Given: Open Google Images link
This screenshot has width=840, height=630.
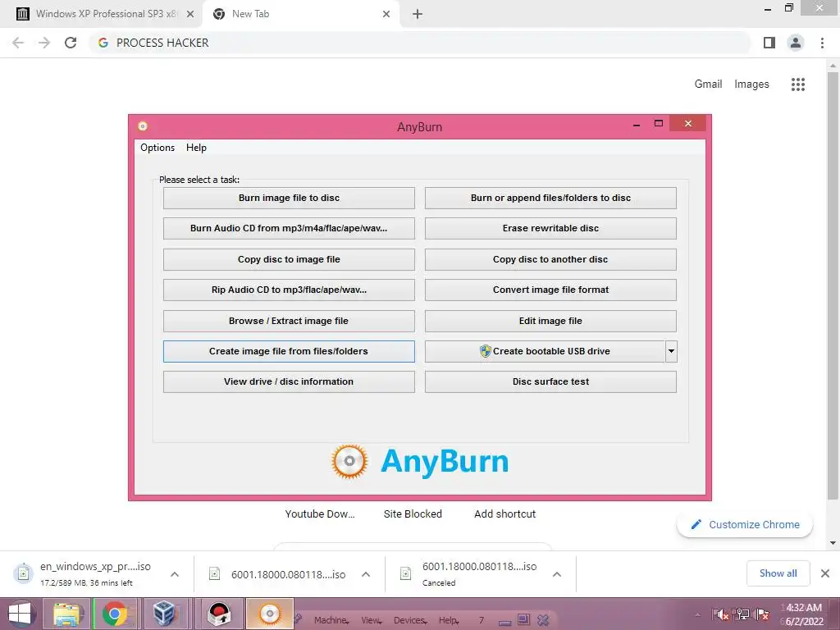Looking at the screenshot, I should [x=751, y=84].
